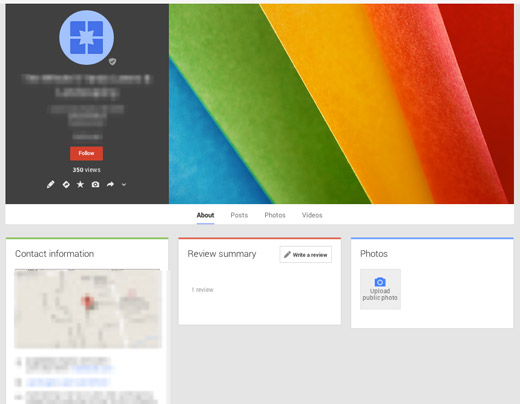Viewport: 520px width, 404px height.
Task: Go to the Videos tab
Action: [312, 215]
